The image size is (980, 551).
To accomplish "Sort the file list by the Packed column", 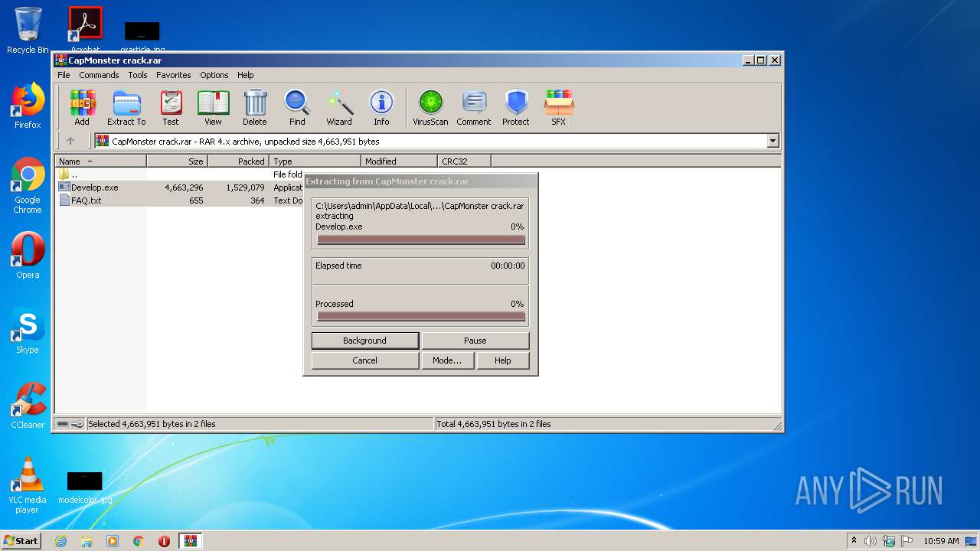I will [239, 161].
